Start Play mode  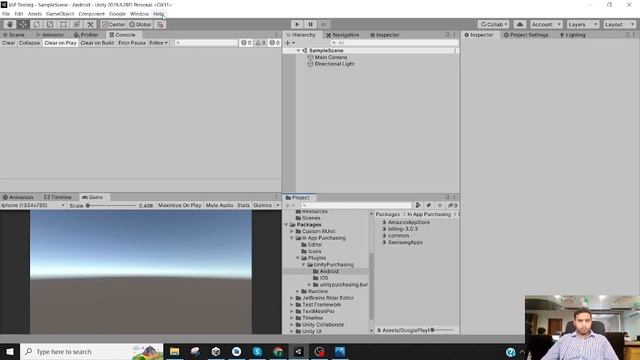tap(297, 24)
